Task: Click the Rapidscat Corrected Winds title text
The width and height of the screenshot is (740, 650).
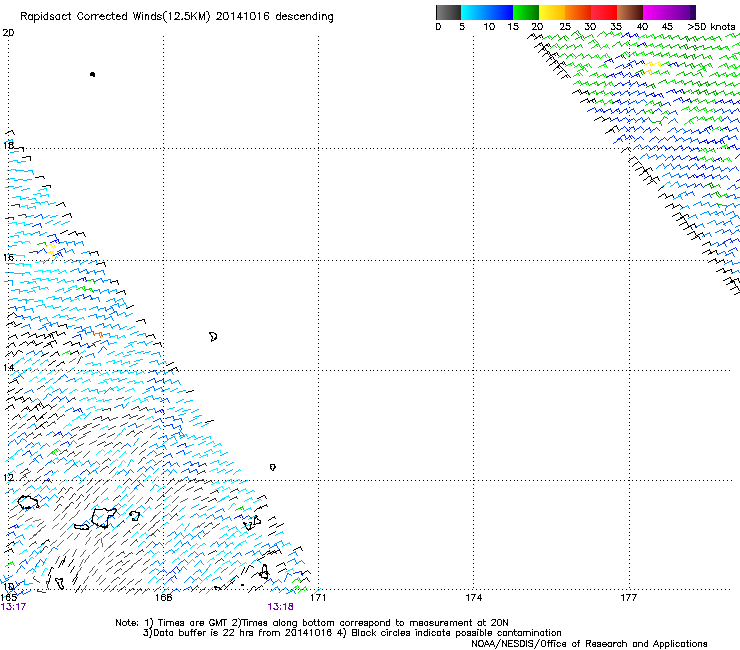Action: click(x=177, y=16)
